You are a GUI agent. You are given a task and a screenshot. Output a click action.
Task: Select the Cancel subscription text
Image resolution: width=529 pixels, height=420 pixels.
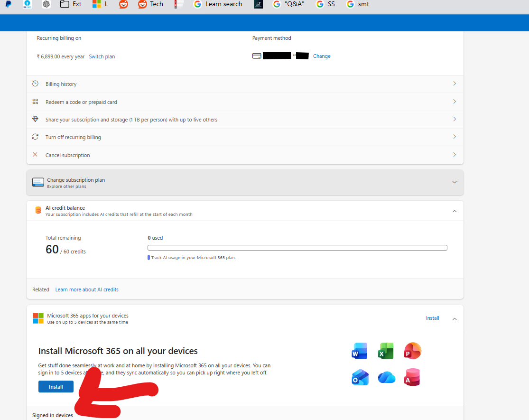click(x=68, y=155)
